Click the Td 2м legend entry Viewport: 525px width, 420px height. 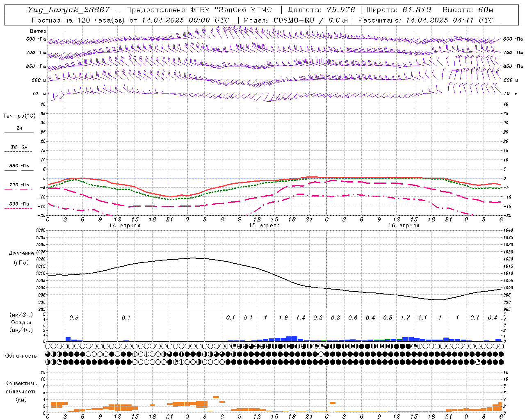[x=19, y=147]
